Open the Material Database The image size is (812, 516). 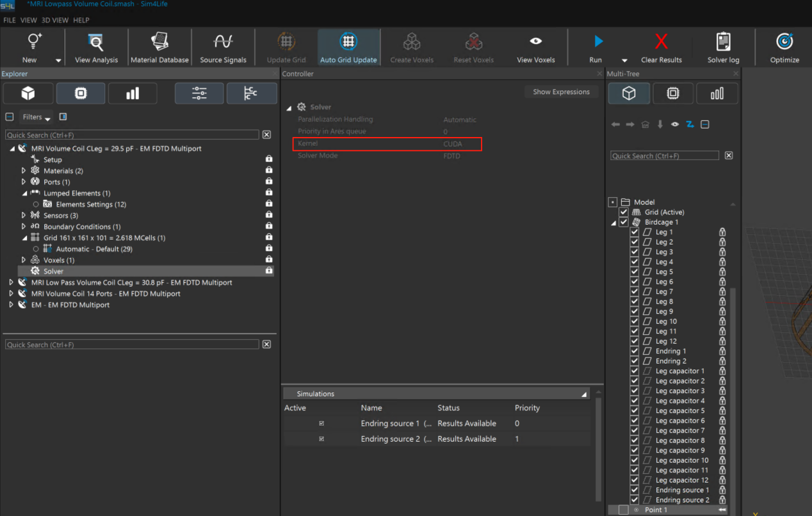point(159,47)
